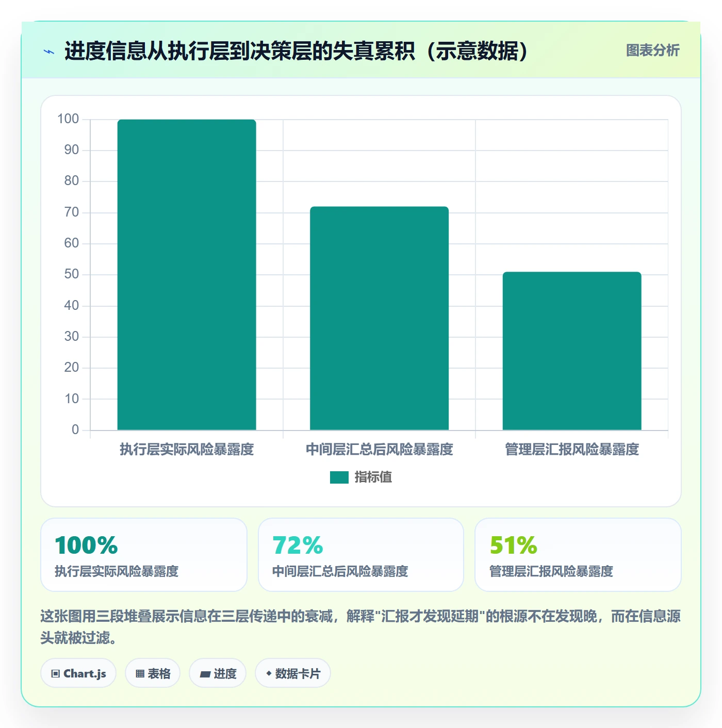Click the diamond icon in 数据卡片 chip
The width and height of the screenshot is (722, 728).
pos(269,673)
